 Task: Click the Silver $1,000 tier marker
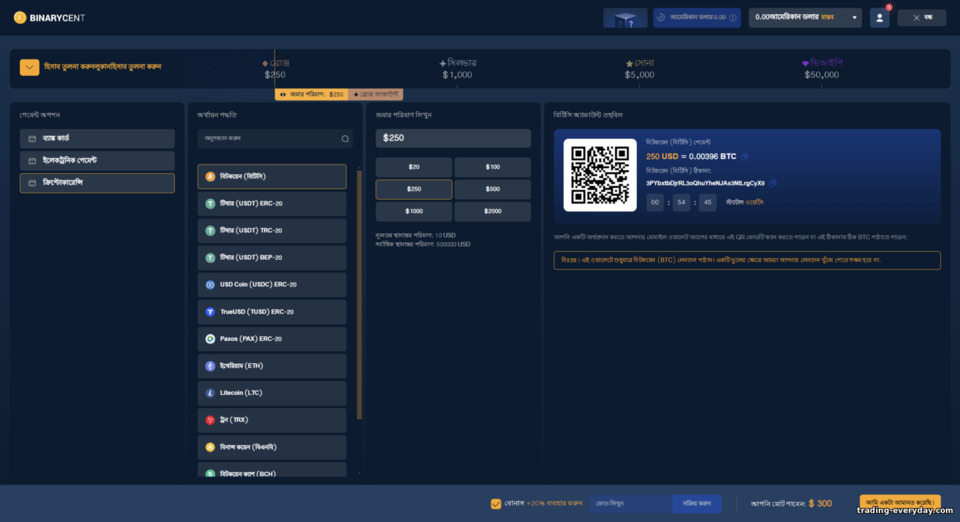point(457,69)
